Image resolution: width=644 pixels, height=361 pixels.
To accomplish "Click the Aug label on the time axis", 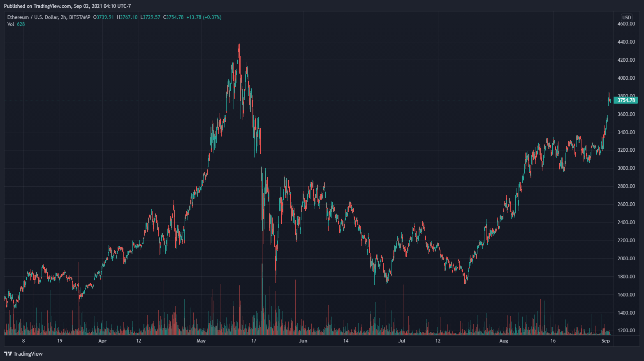I will (x=503, y=341).
